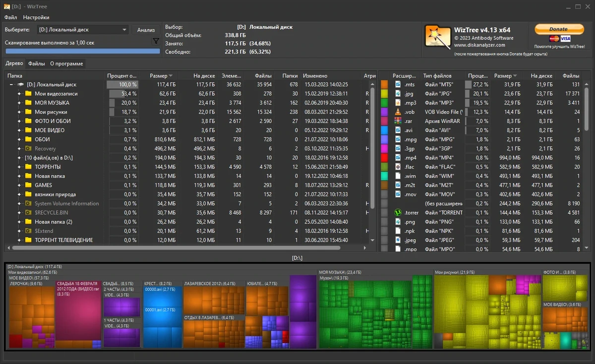Click the VLC cone icon for .vob
This screenshot has width=595, height=364.
(398, 112)
